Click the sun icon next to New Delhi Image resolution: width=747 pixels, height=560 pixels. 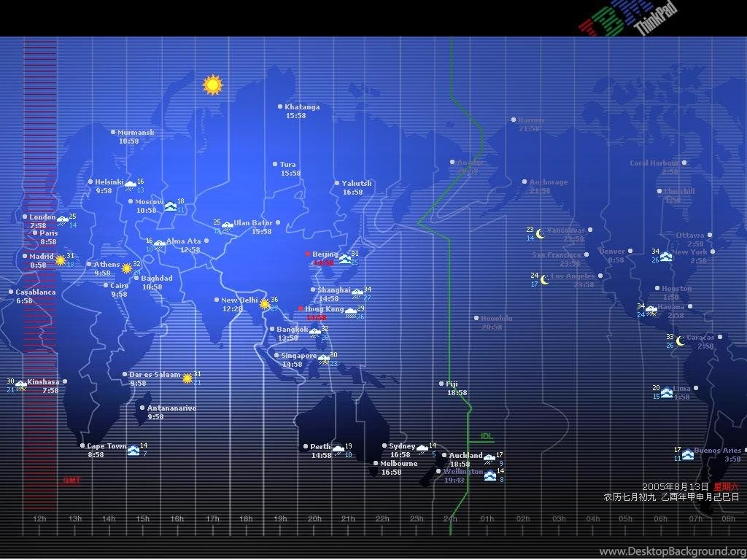point(265,304)
